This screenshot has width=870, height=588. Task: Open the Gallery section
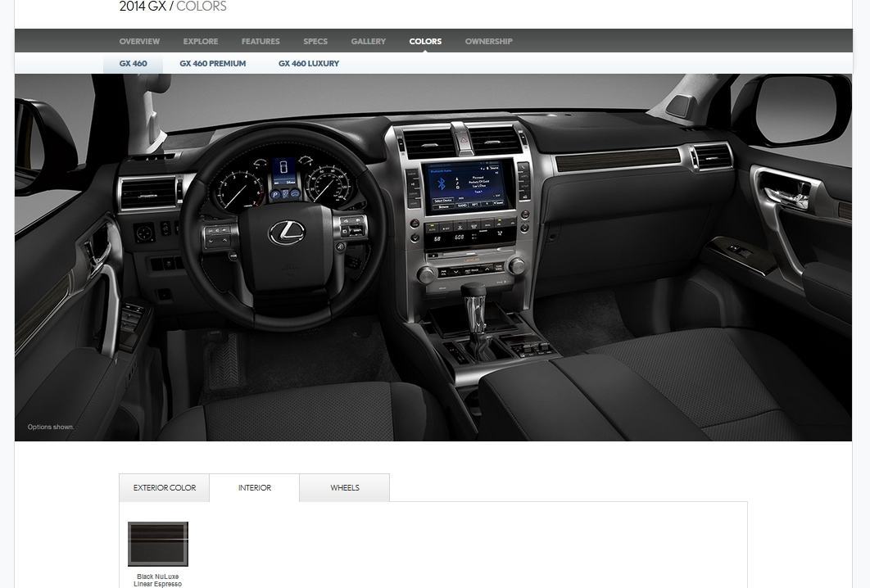coord(368,41)
